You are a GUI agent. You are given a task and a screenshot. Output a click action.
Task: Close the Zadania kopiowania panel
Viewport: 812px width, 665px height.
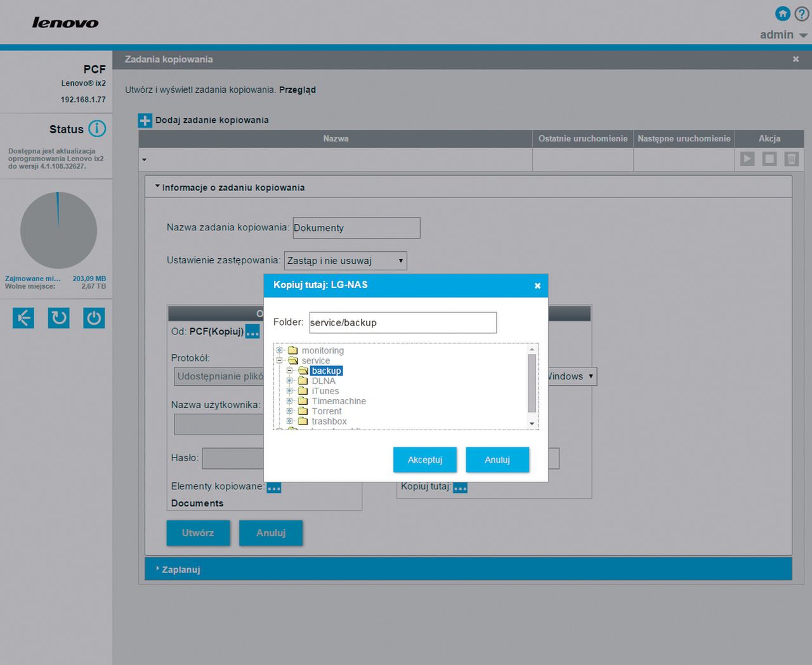pyautogui.click(x=796, y=59)
